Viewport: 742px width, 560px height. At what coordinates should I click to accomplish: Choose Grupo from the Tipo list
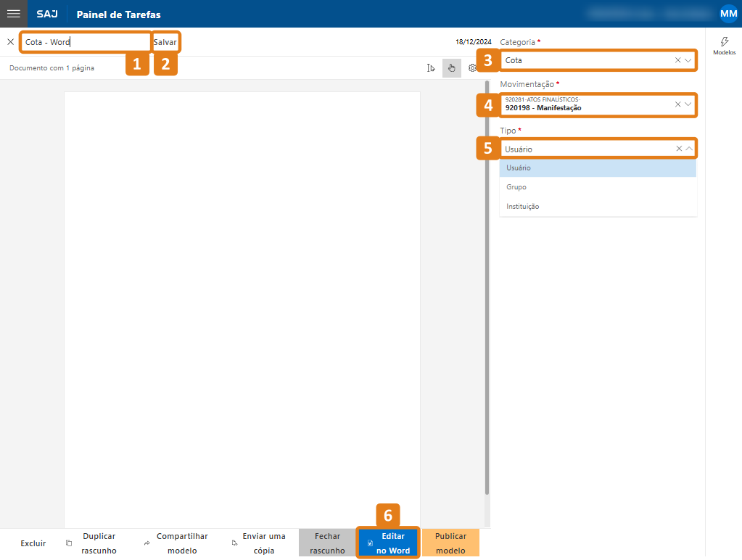pos(516,187)
